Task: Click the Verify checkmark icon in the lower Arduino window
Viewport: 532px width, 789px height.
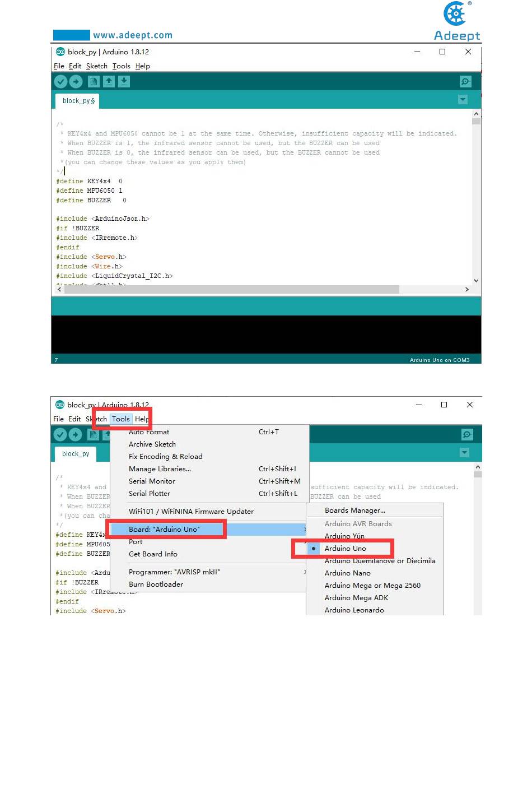Action: pos(60,435)
